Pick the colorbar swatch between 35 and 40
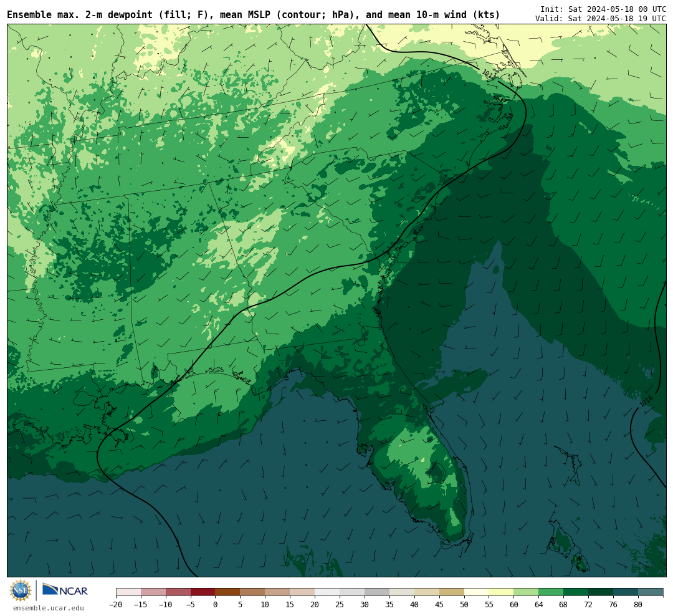The height and width of the screenshot is (616, 673). 402,592
